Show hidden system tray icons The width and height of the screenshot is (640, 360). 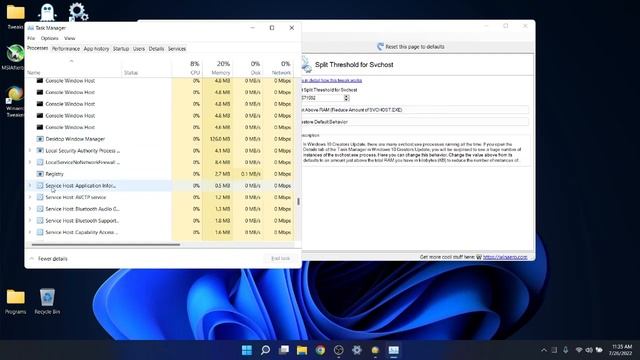[544, 350]
